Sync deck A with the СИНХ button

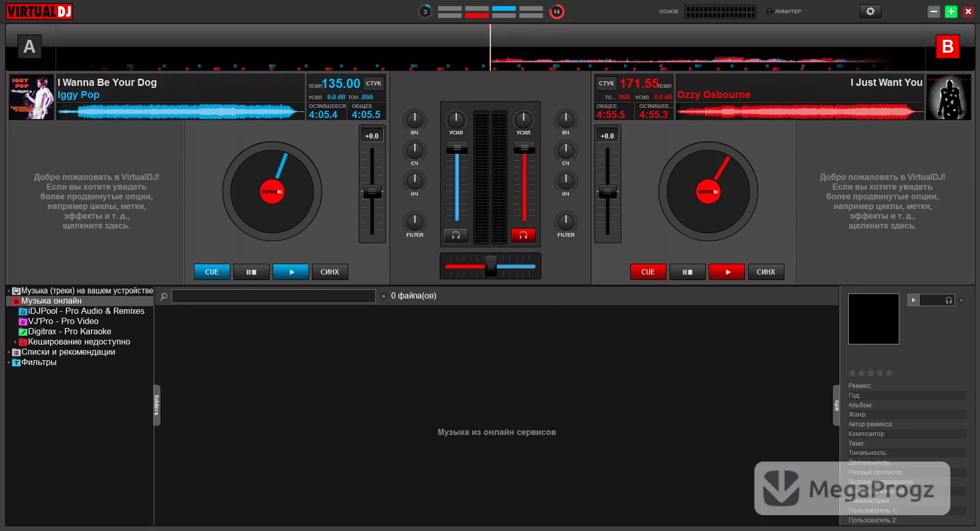[x=330, y=272]
